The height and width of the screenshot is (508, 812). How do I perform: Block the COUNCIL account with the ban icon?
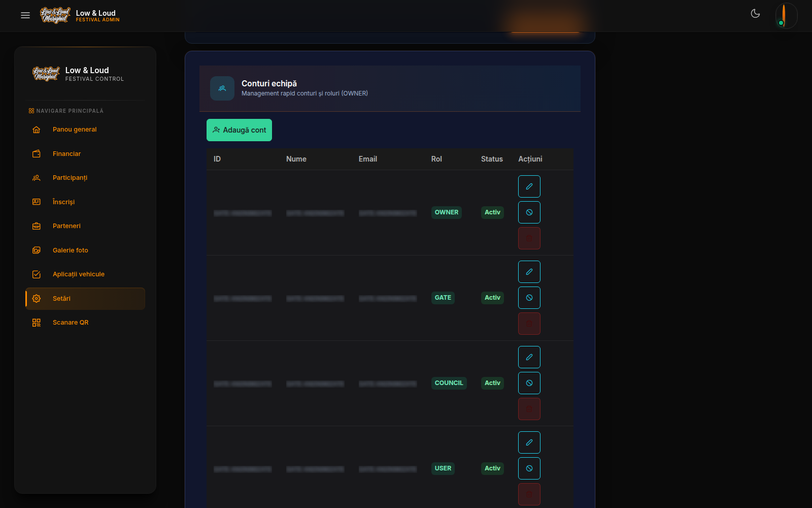click(x=529, y=383)
